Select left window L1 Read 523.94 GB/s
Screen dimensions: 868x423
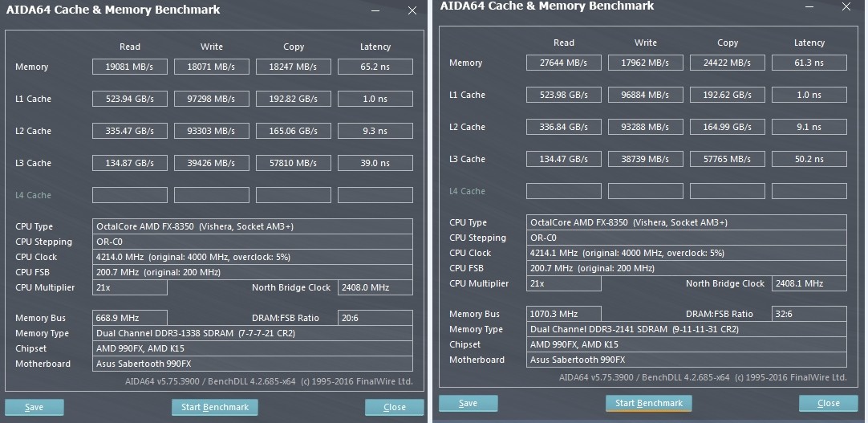coord(129,99)
